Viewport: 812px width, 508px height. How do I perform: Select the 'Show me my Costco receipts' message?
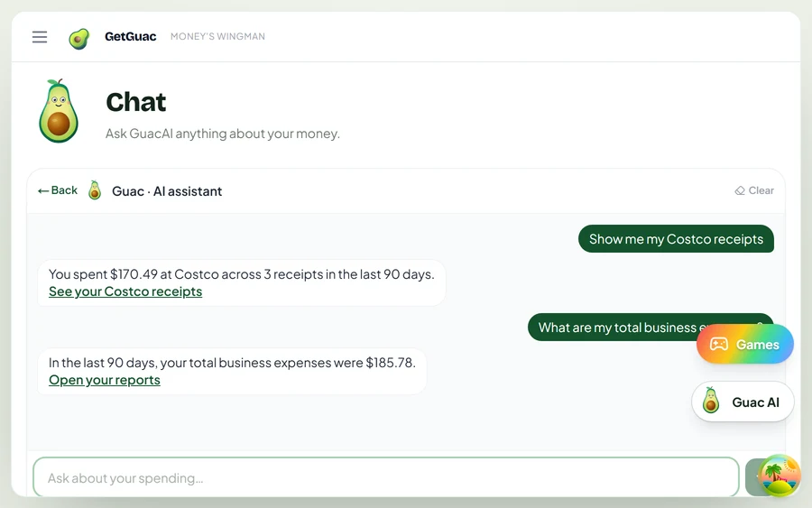(676, 239)
